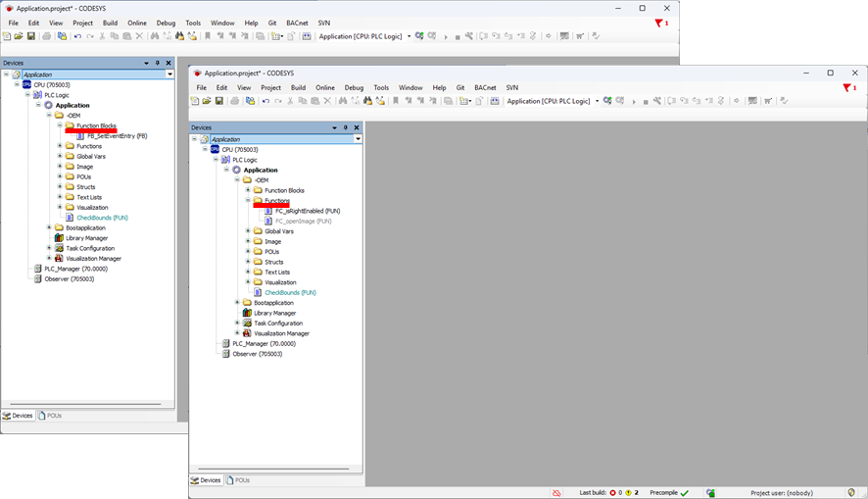Select Task Configuration in back window tree
The width and height of the screenshot is (868, 499).
[x=88, y=248]
